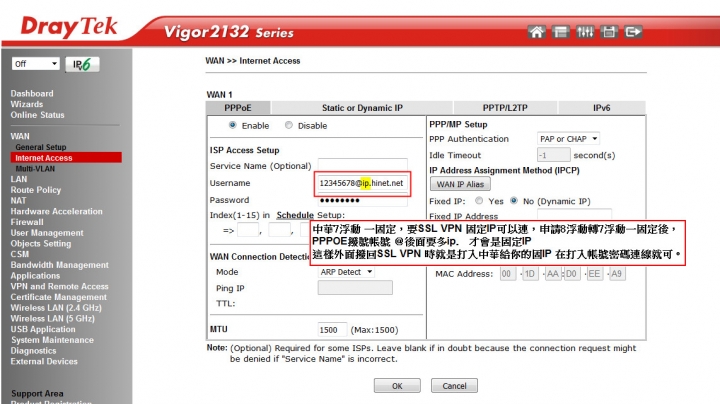Image resolution: width=720 pixels, height=404 pixels.
Task: Switch to Static or Dynamic IP tab
Action: 362,107
